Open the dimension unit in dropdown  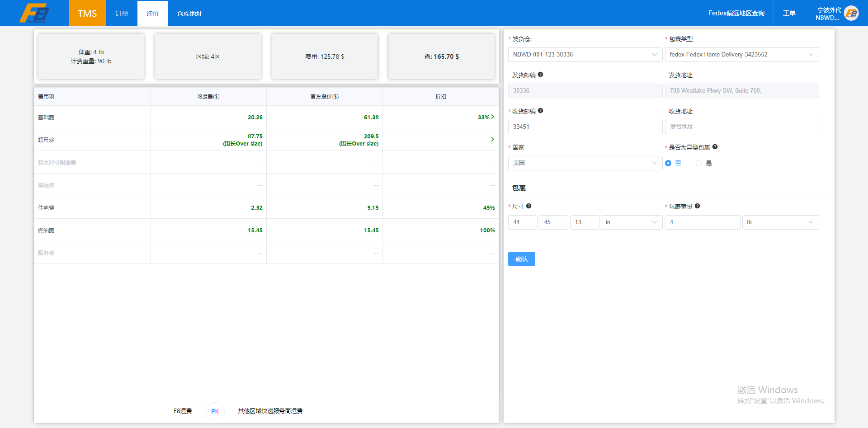pyautogui.click(x=632, y=222)
